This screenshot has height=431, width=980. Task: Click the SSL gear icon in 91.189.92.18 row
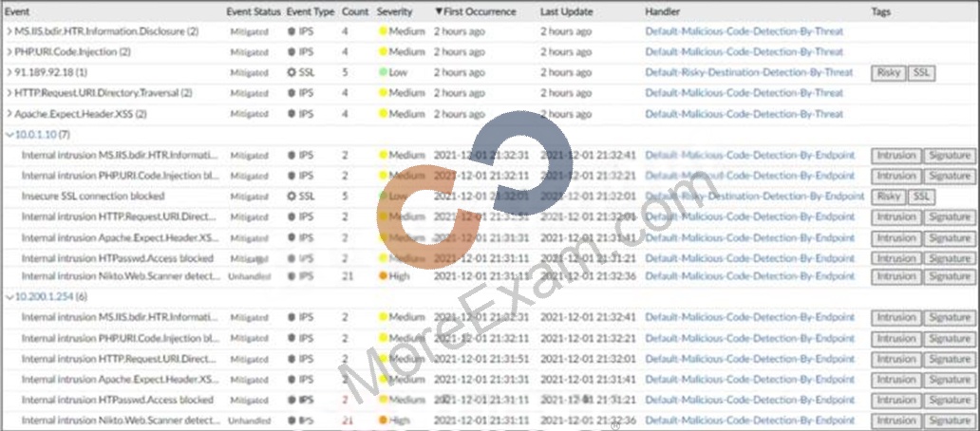point(292,72)
